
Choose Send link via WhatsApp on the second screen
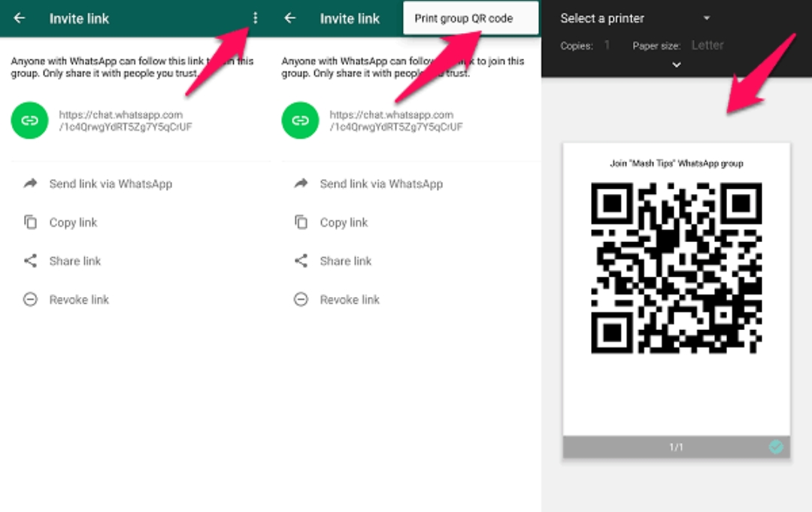pos(381,183)
